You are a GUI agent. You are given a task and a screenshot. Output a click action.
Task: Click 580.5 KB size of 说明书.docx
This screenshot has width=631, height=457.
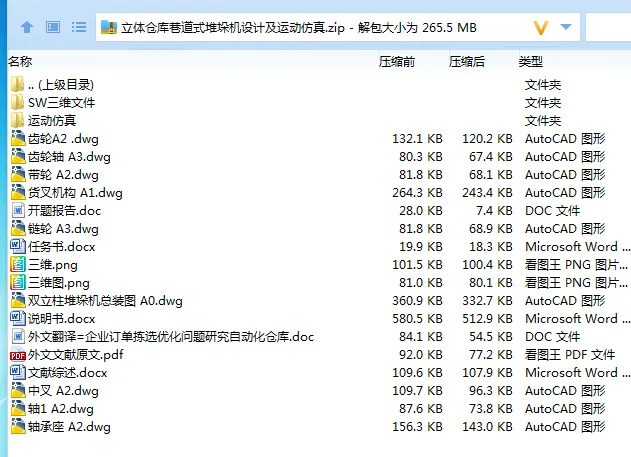417,319
